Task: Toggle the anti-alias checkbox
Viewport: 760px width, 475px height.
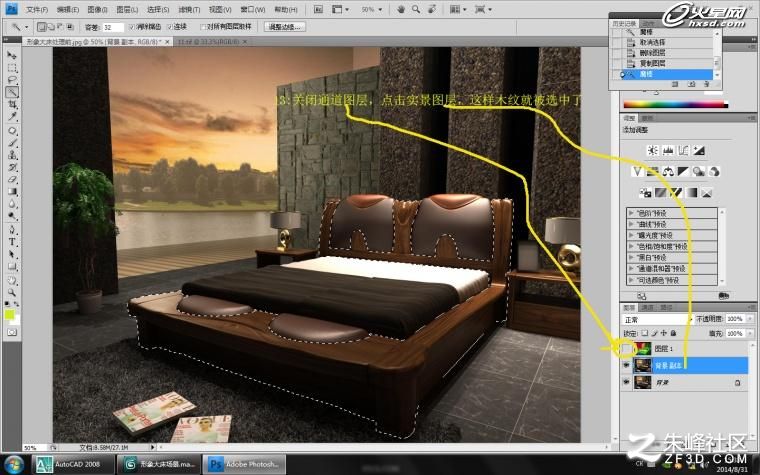Action: [131, 27]
